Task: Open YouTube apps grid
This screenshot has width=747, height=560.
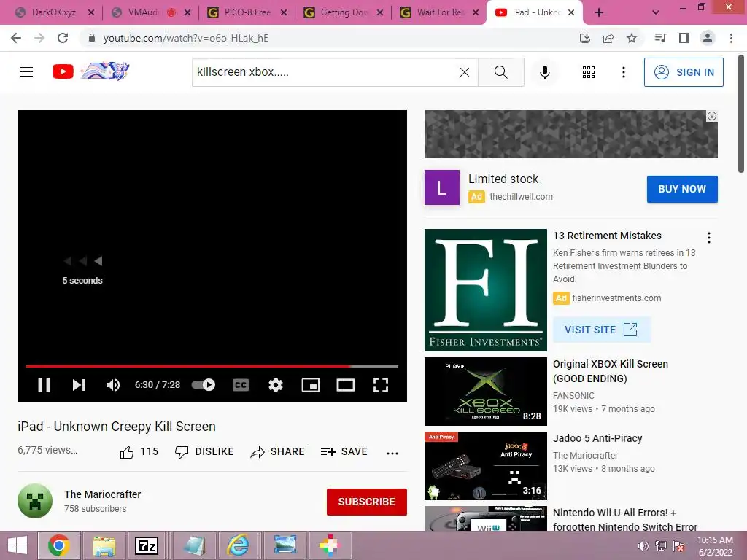Action: tap(589, 72)
